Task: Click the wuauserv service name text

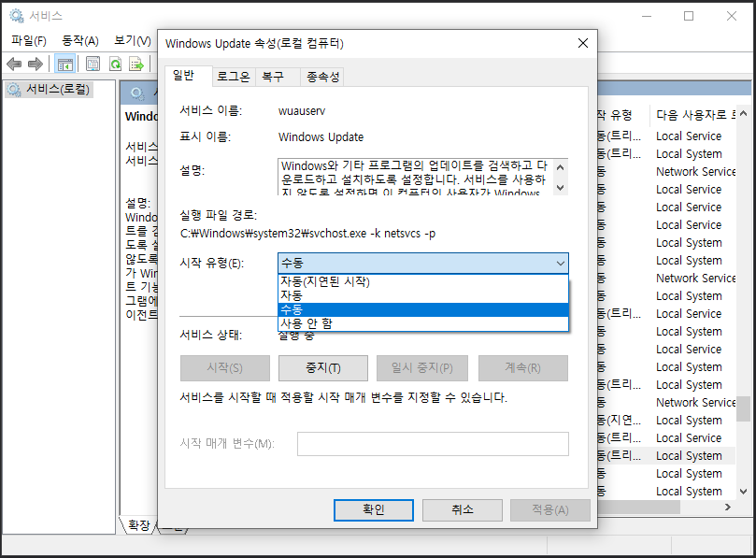Action: tap(302, 111)
